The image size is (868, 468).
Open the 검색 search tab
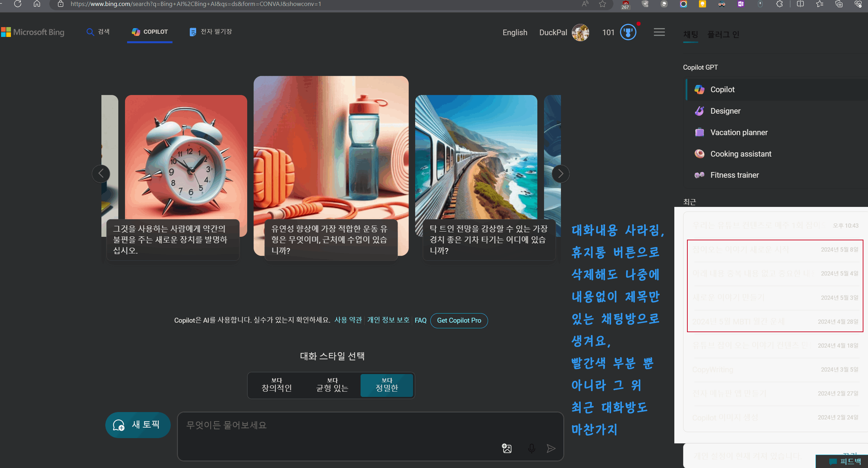(x=98, y=32)
